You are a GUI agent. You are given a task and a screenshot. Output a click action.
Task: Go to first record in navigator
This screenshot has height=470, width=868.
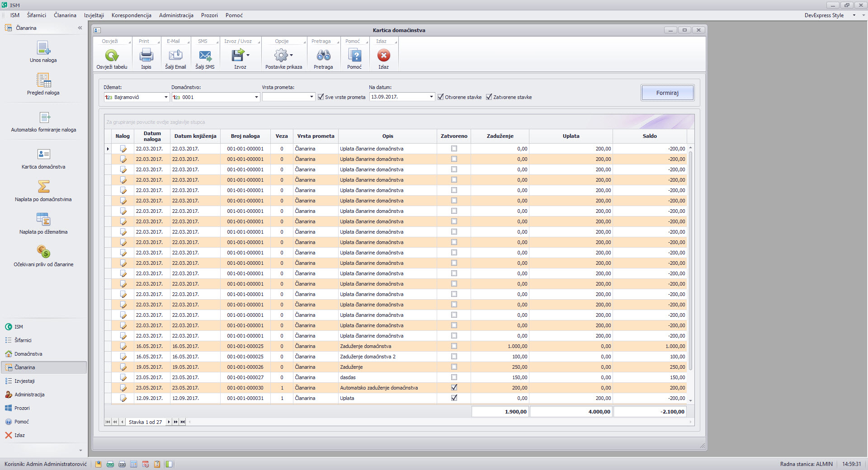(x=108, y=422)
